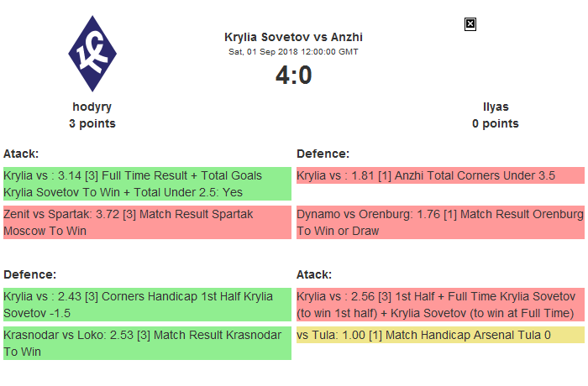Select the Krasnodar vs Loko bet row
588x386 pixels.
point(147,343)
